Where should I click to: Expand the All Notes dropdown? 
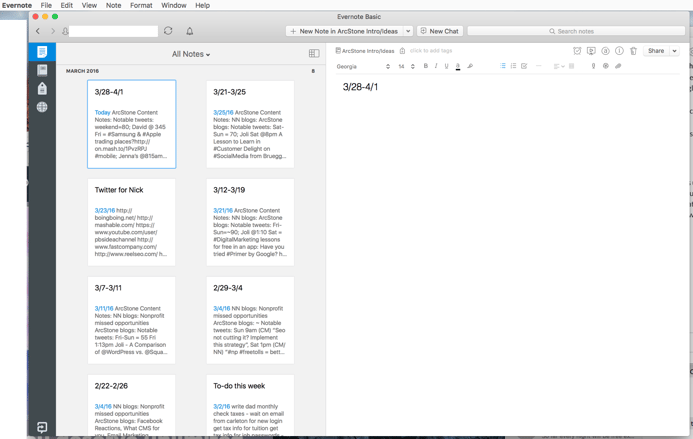click(x=191, y=55)
